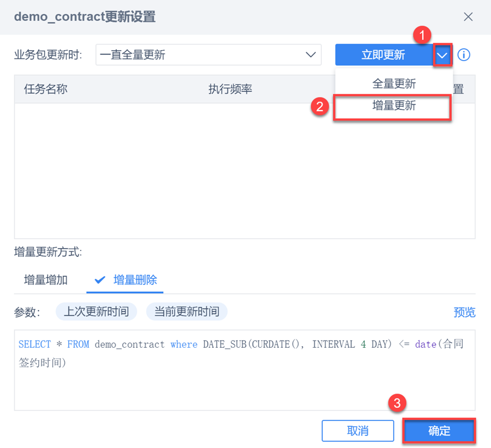This screenshot has width=491, height=448.
Task: Click the 增量更新方式 label
Action: pos(48,252)
